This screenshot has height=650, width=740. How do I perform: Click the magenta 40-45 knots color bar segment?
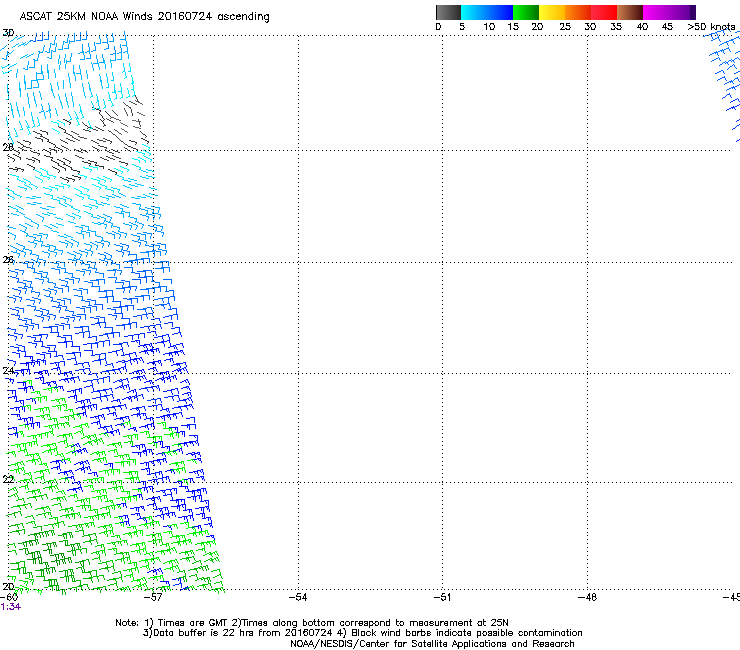656,12
